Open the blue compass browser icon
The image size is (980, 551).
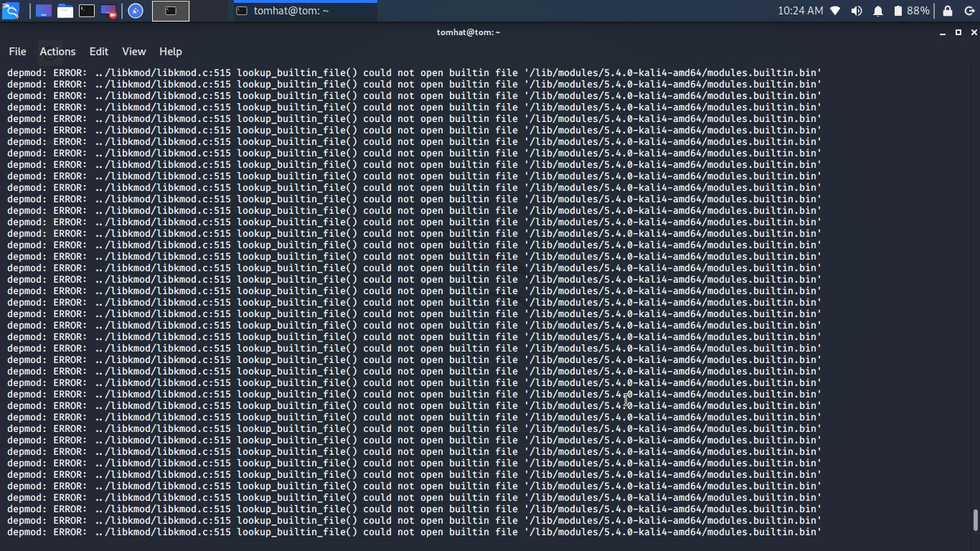click(136, 11)
